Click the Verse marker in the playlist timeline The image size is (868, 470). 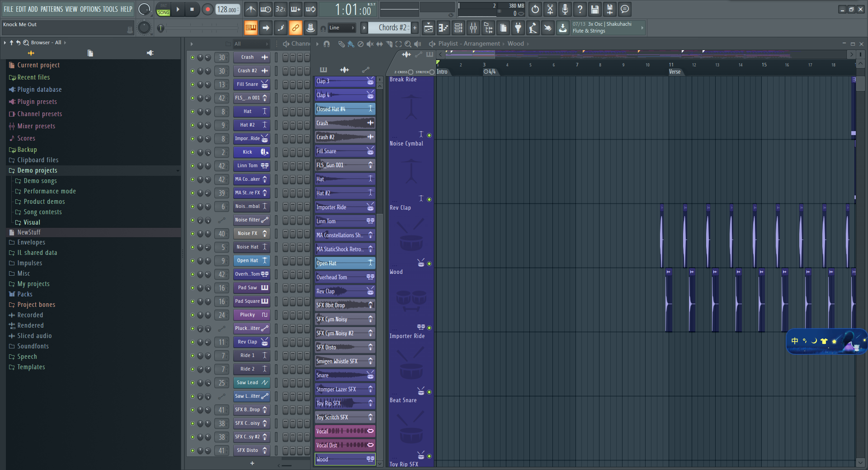[x=675, y=71]
